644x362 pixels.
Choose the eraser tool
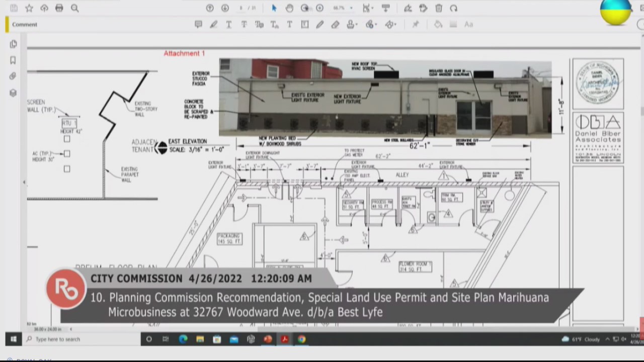(335, 24)
